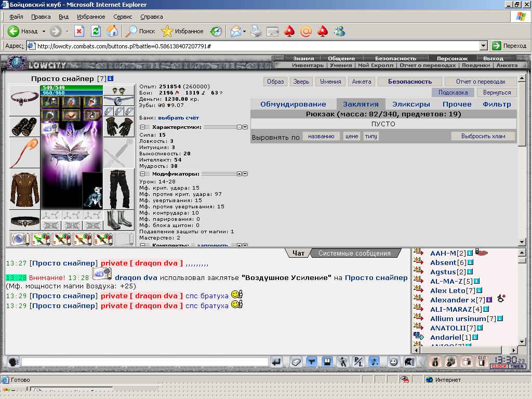532x399 pixels.
Task: Switch to the Обмундирование tab
Action: coord(293,104)
